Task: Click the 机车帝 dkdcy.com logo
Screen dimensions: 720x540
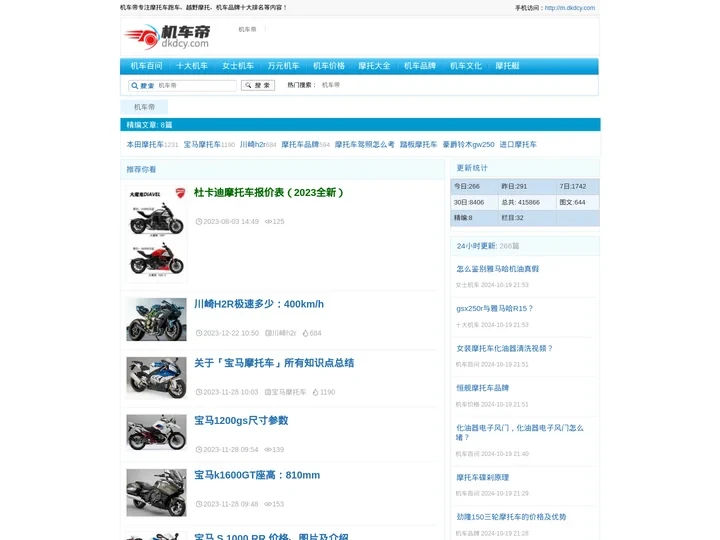Action: [167, 37]
